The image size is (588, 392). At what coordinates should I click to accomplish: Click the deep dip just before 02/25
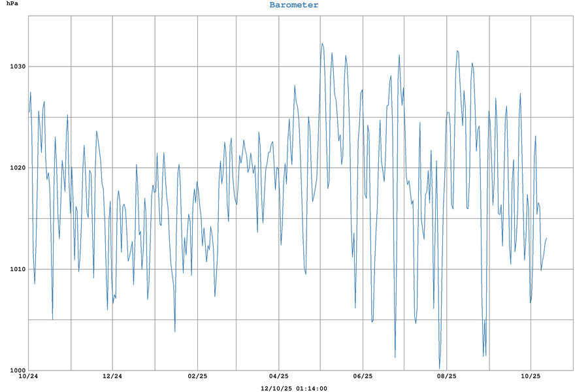coord(174,331)
